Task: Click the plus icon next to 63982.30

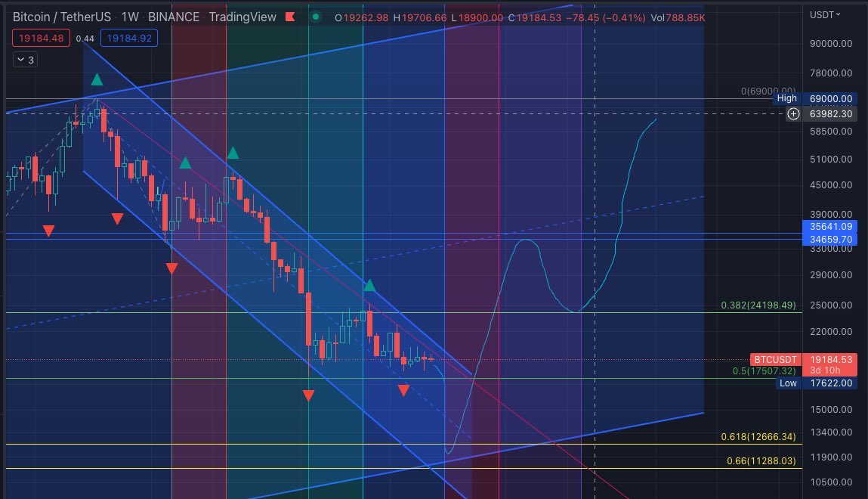Action: coord(793,113)
